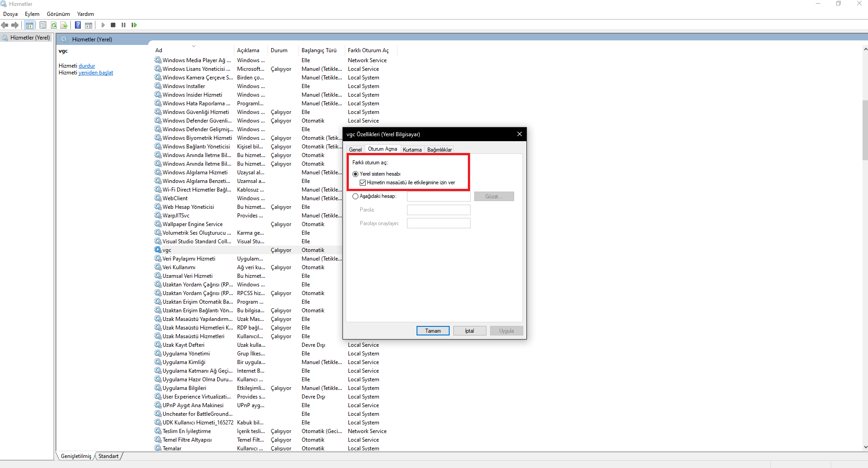Click the scrollbar down arrow of the services list
Viewport: 868px width, 468px height.
[865, 447]
